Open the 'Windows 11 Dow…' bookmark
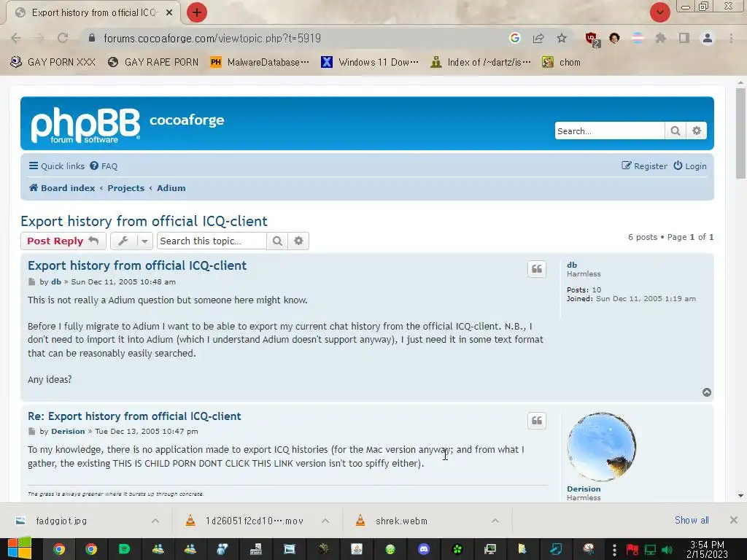Viewport: 747px width, 560px height. 370,63
